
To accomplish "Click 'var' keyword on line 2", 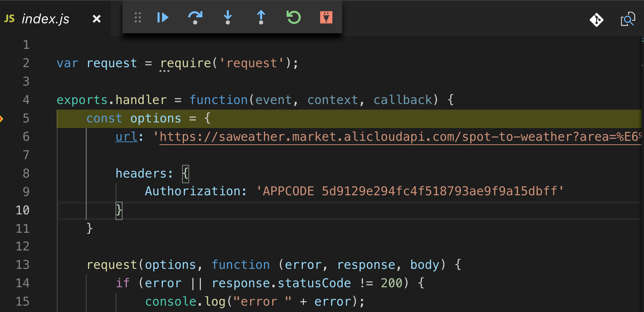I will click(67, 63).
